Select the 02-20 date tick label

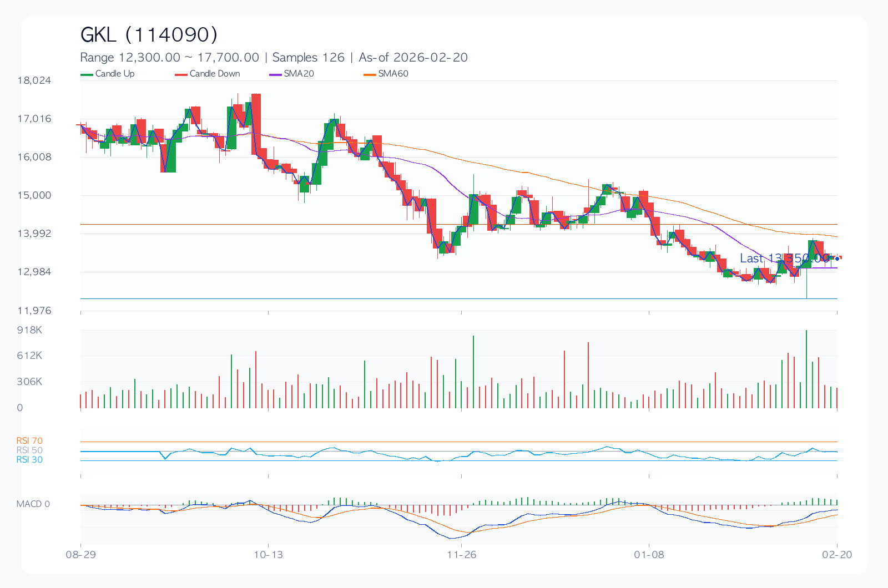point(837,555)
